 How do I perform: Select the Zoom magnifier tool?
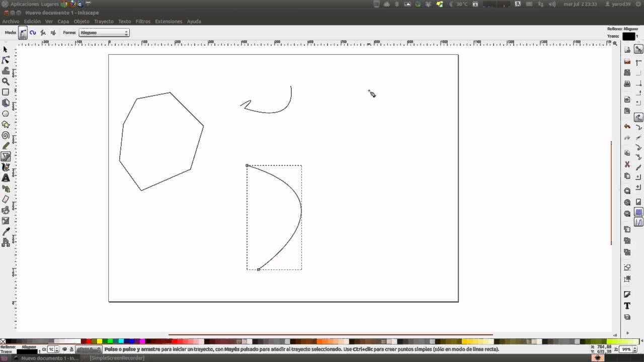click(x=6, y=81)
